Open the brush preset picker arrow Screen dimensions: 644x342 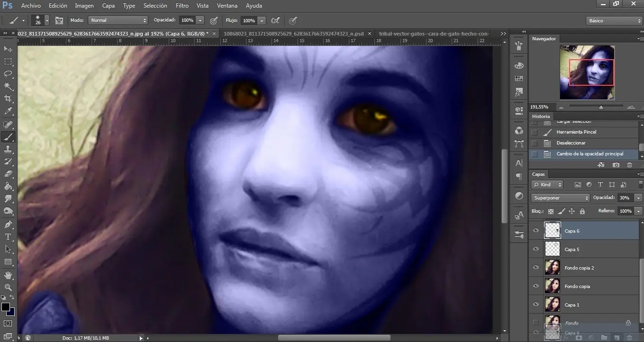tap(47, 20)
